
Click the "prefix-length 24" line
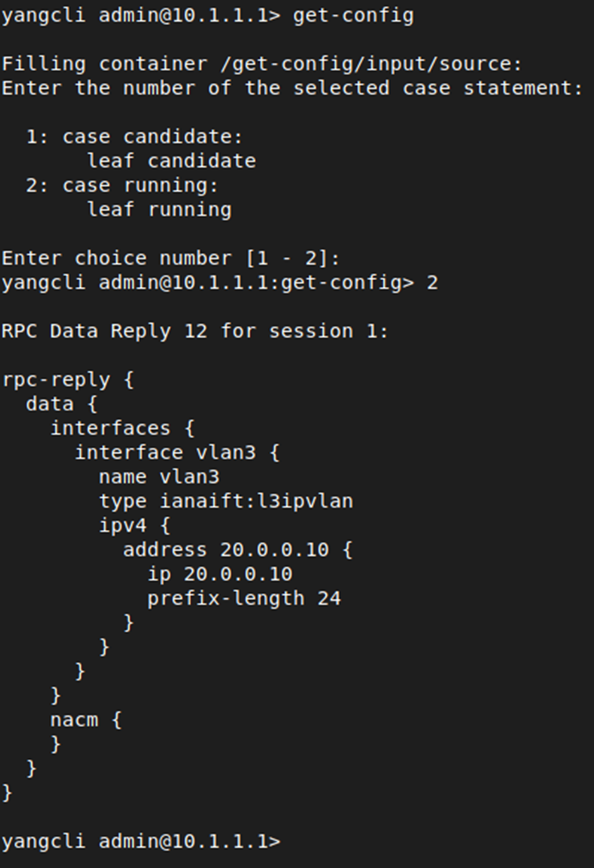pos(244,597)
